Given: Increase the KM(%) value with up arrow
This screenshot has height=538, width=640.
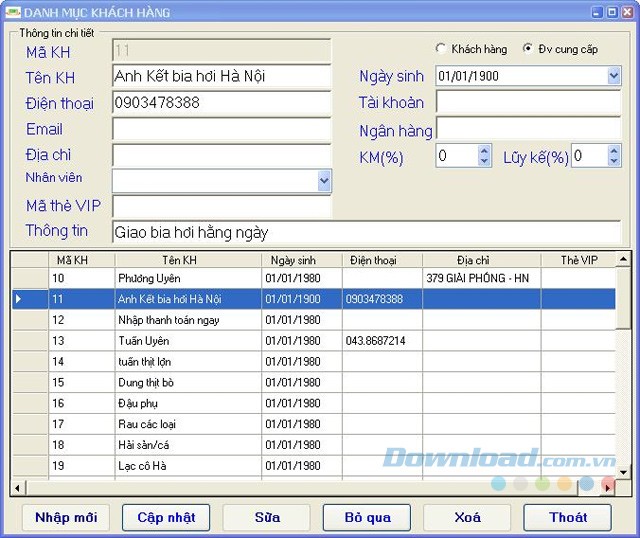Looking at the screenshot, I should pos(485,150).
